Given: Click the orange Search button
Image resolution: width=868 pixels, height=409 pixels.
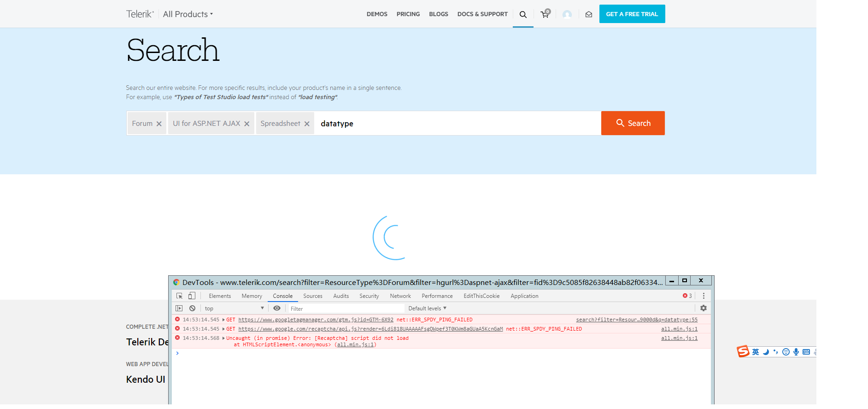Looking at the screenshot, I should (x=633, y=123).
